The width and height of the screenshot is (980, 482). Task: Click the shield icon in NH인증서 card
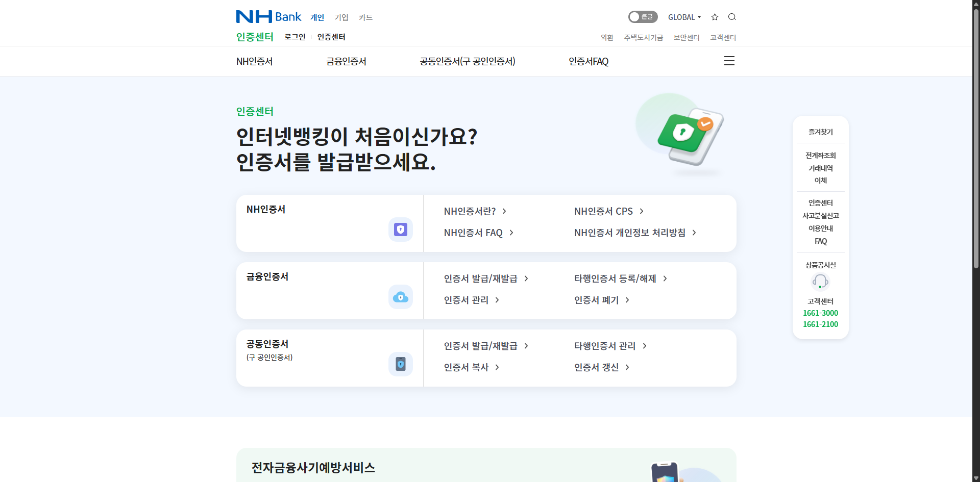tap(400, 229)
